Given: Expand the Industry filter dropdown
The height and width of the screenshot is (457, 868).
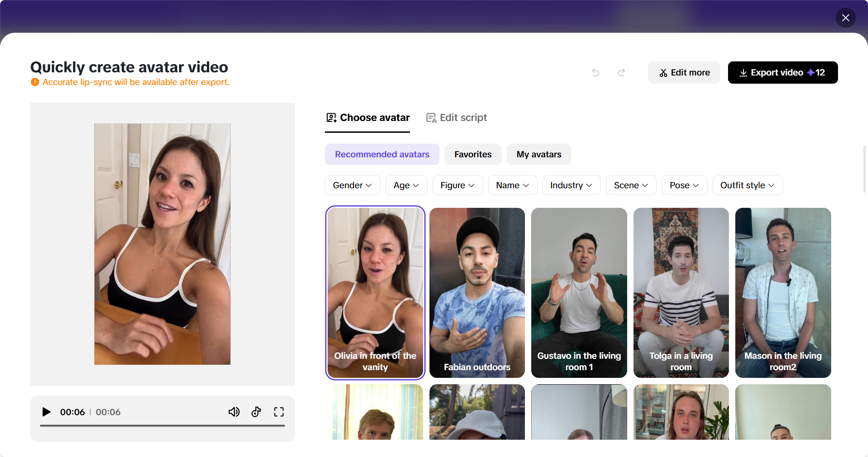Looking at the screenshot, I should tap(572, 185).
